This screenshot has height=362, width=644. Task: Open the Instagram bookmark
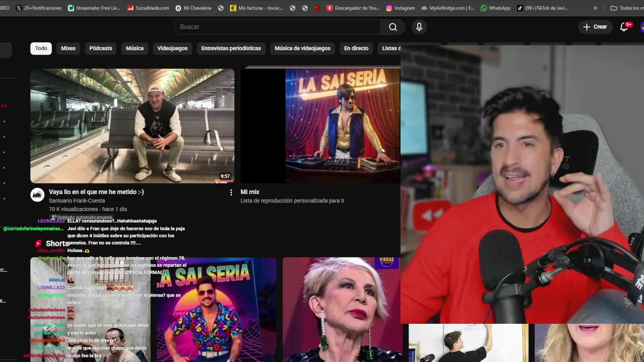400,8
